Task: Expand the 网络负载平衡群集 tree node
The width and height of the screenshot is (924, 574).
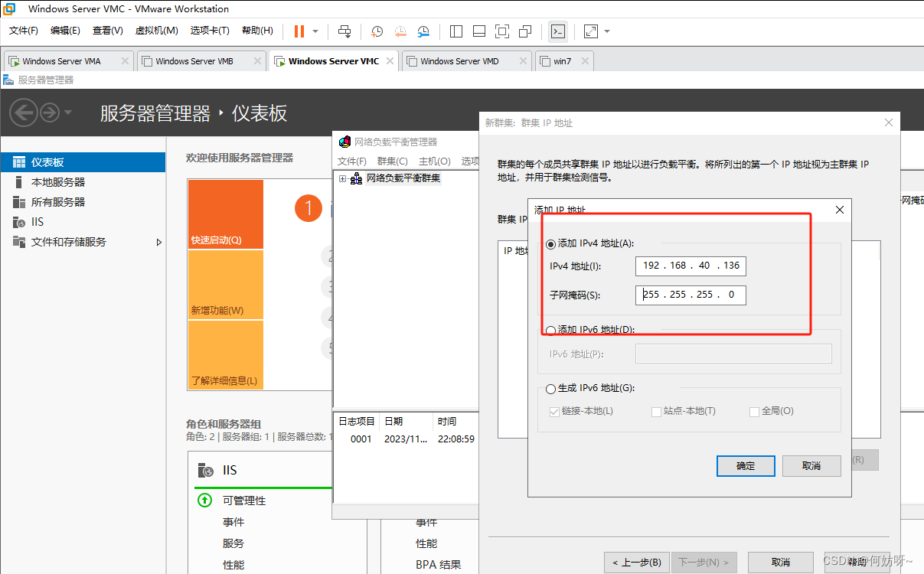Action: [341, 179]
